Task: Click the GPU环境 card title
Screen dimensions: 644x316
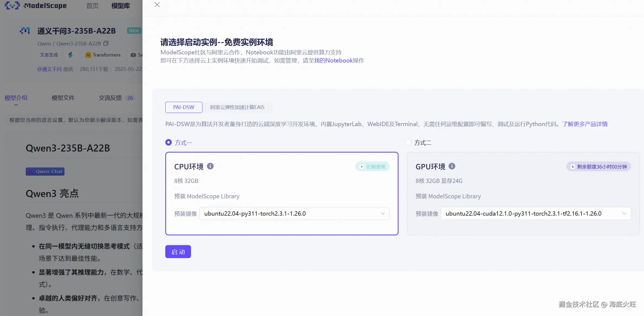Action: 431,166
